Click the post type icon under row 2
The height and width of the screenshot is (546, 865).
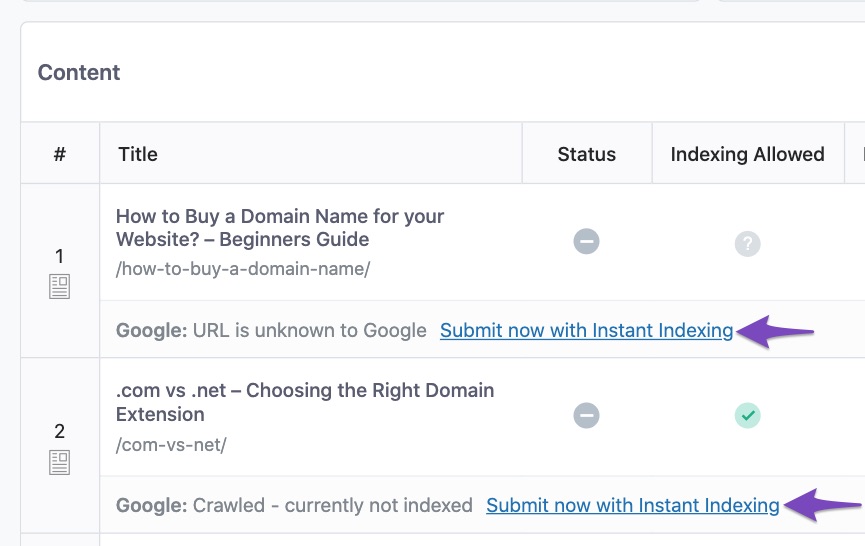60,462
